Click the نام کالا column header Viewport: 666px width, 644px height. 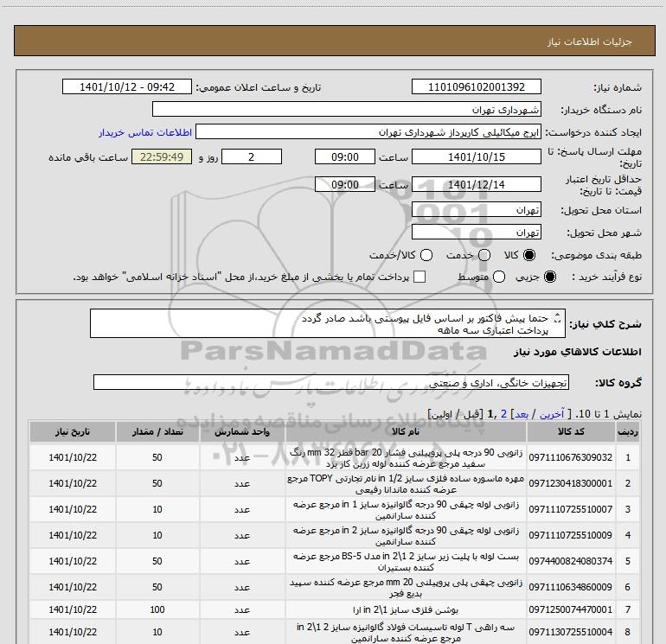(406, 431)
